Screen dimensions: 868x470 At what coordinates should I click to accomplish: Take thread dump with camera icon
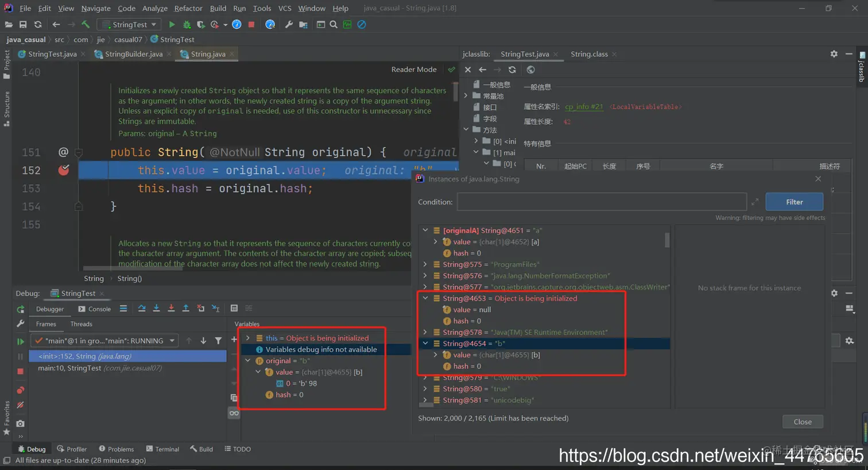(21, 423)
